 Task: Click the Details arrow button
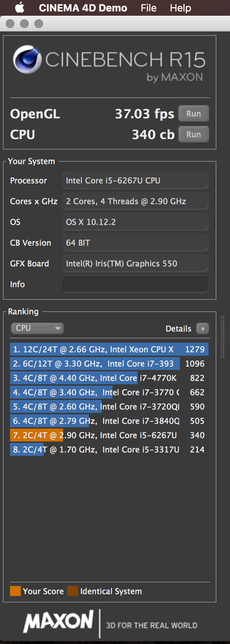pos(203,328)
